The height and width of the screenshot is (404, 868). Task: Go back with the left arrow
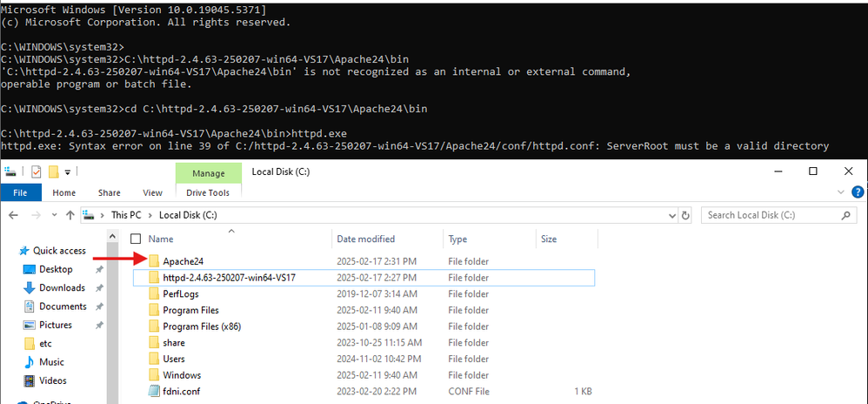[14, 216]
